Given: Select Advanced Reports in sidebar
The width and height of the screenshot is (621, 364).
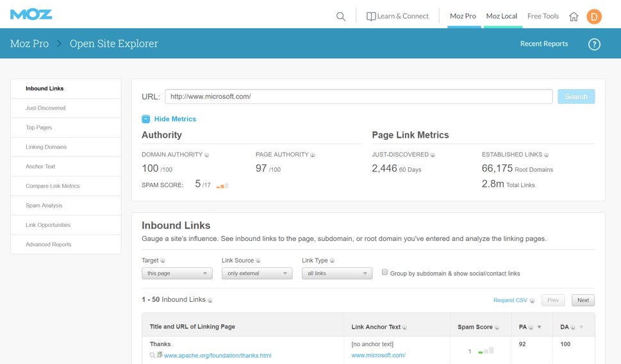Looking at the screenshot, I should point(66,244).
